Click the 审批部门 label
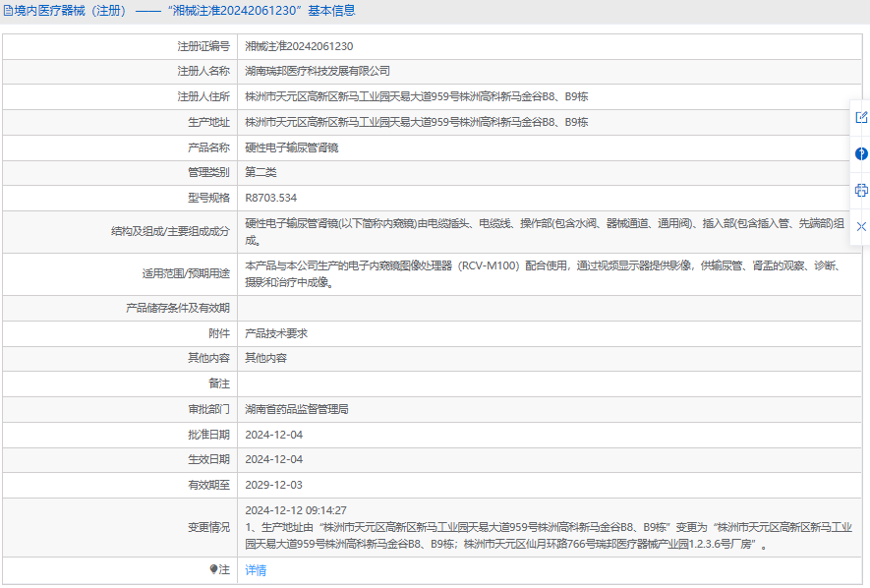870x588 pixels. [x=208, y=409]
